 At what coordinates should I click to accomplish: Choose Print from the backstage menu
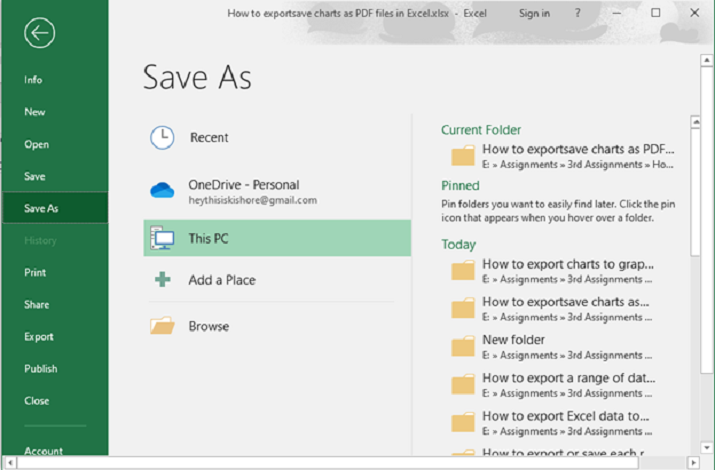pos(35,272)
